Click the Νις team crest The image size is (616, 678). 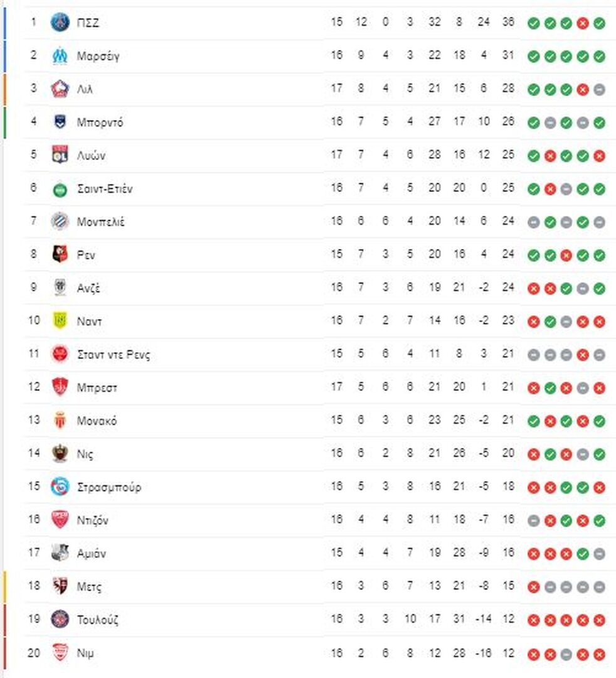coord(60,453)
